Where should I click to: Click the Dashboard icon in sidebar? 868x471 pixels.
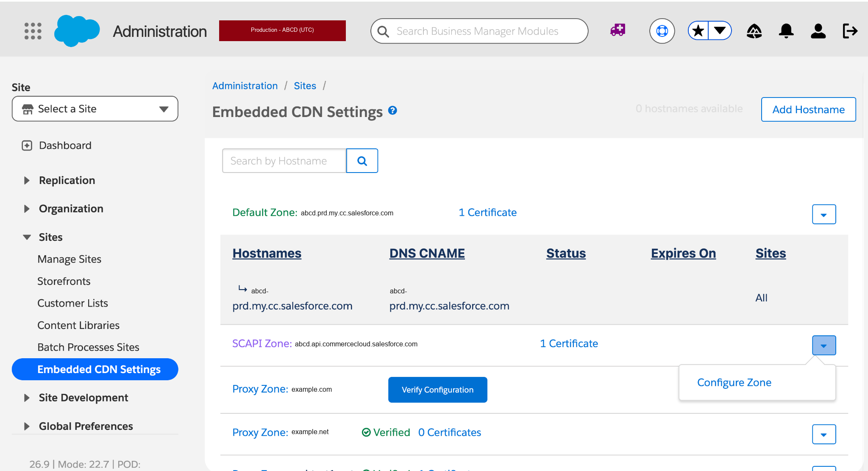point(27,145)
